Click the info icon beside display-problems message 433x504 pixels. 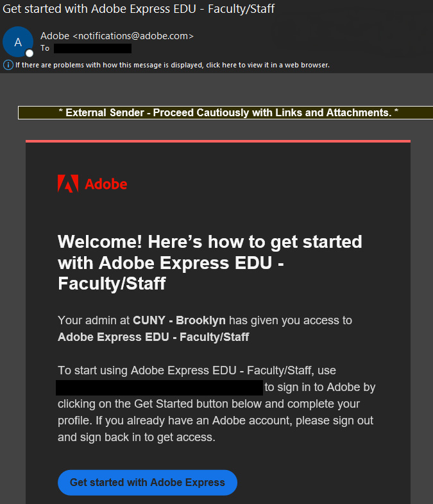point(8,65)
